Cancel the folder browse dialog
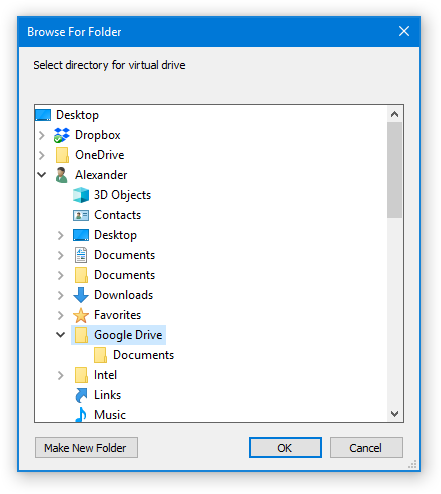The width and height of the screenshot is (441, 494). click(x=366, y=448)
